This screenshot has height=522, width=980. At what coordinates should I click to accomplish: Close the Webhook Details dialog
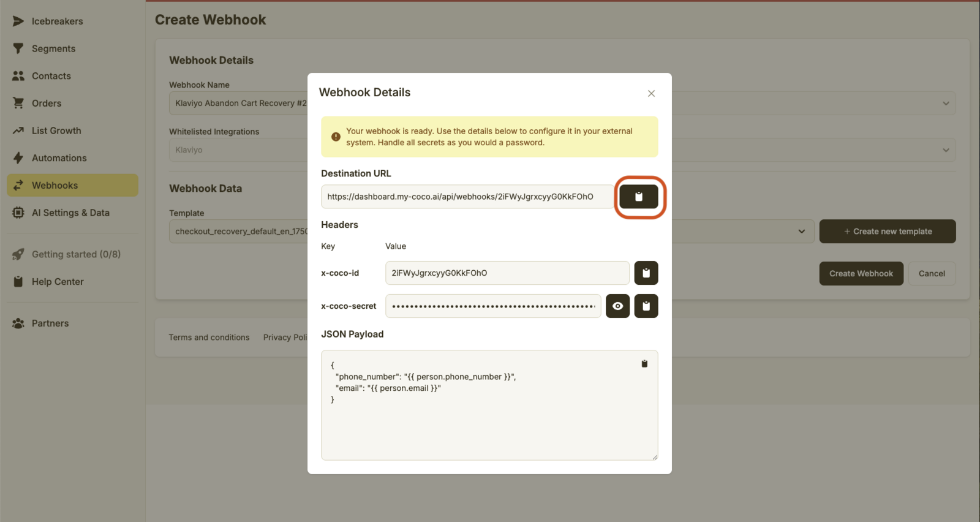pos(651,94)
